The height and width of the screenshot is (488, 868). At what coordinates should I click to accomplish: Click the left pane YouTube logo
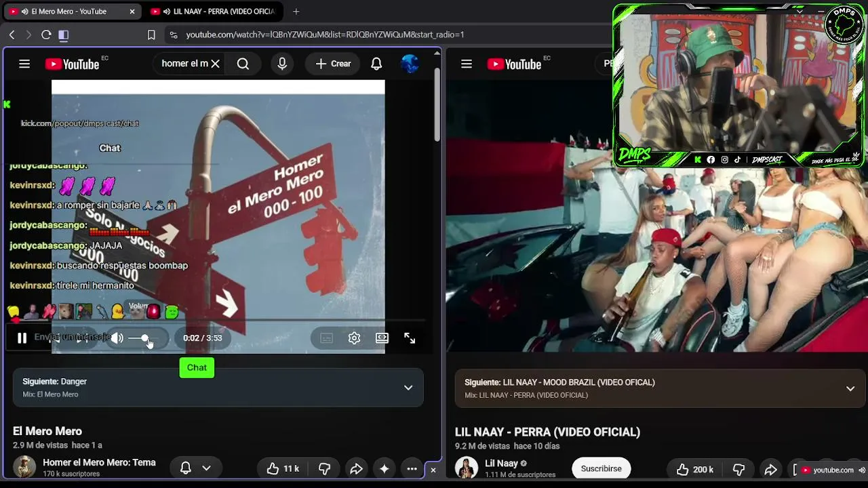pos(73,64)
